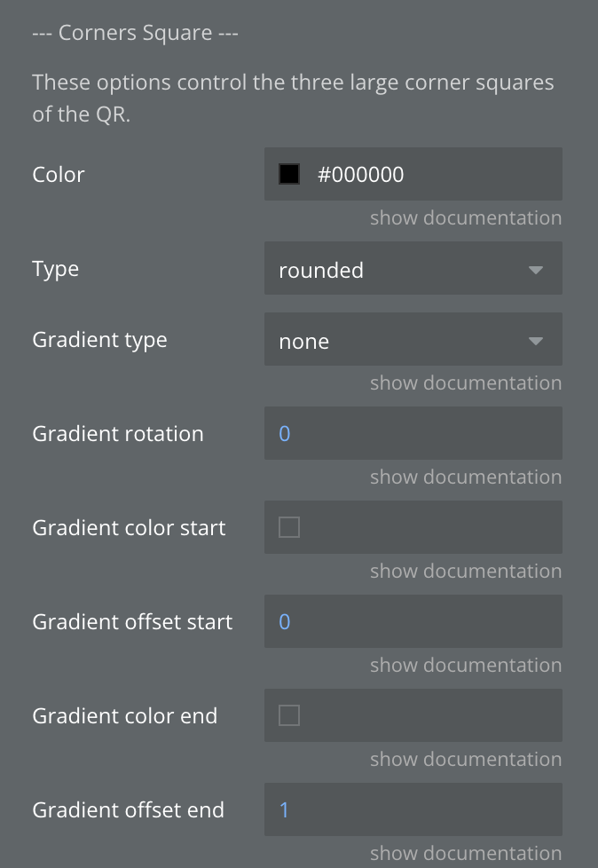Show documentation for Gradient offset start
This screenshot has height=868, width=598.
[465, 666]
